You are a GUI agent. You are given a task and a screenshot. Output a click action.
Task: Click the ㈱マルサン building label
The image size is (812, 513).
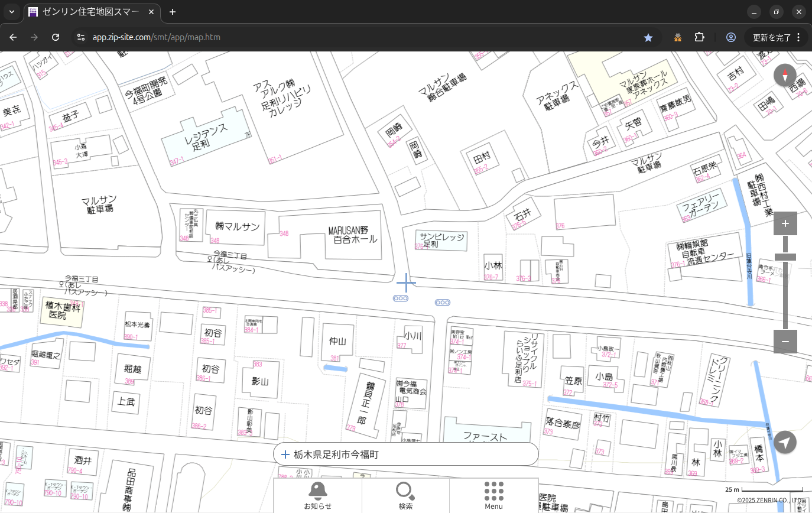pos(238,226)
